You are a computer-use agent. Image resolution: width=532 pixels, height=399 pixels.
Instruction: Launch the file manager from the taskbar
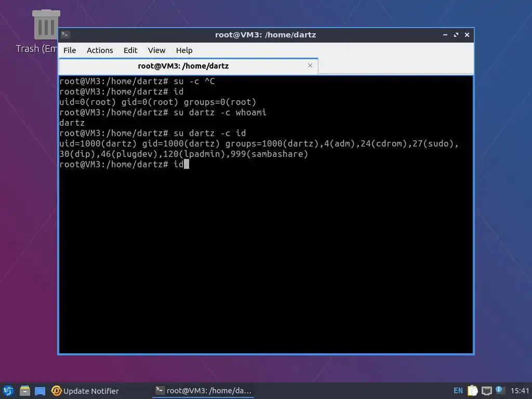point(25,391)
